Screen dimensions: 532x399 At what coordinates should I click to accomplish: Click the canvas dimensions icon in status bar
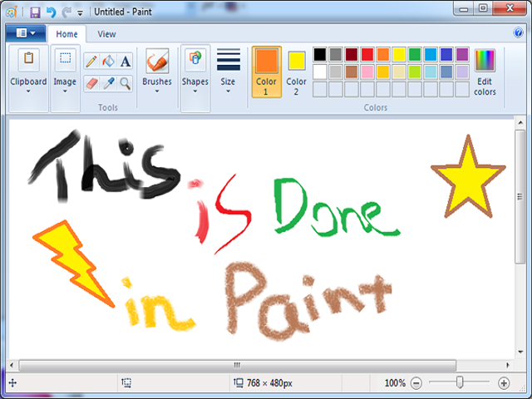click(239, 383)
